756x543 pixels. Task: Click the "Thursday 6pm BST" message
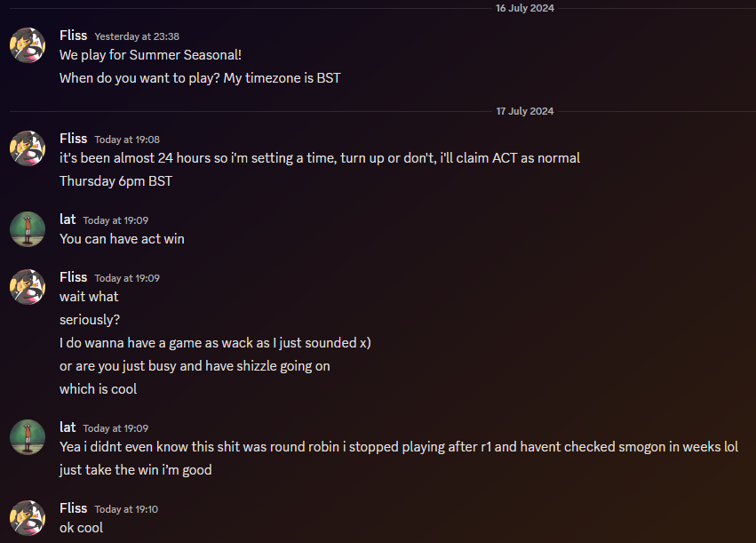pos(115,181)
